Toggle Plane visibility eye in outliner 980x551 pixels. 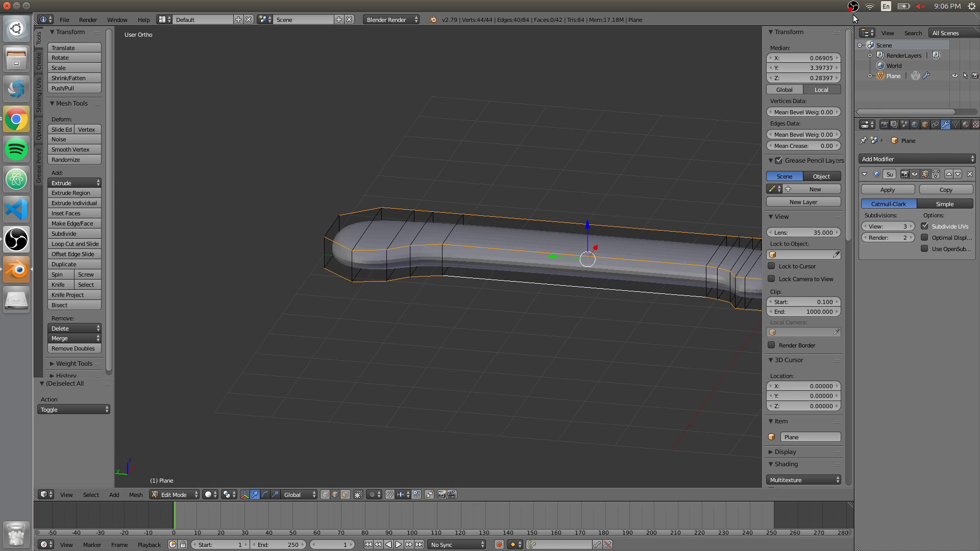click(955, 76)
